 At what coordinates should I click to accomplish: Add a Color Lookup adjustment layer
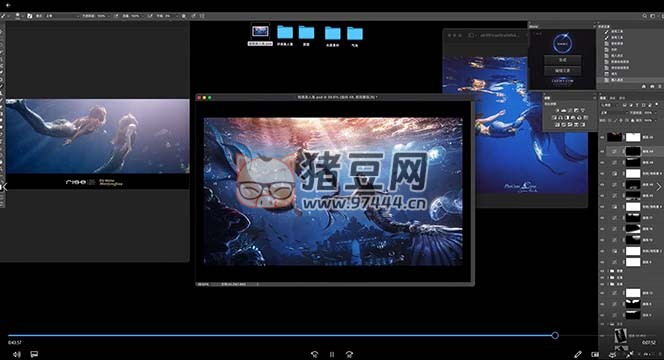click(x=586, y=118)
